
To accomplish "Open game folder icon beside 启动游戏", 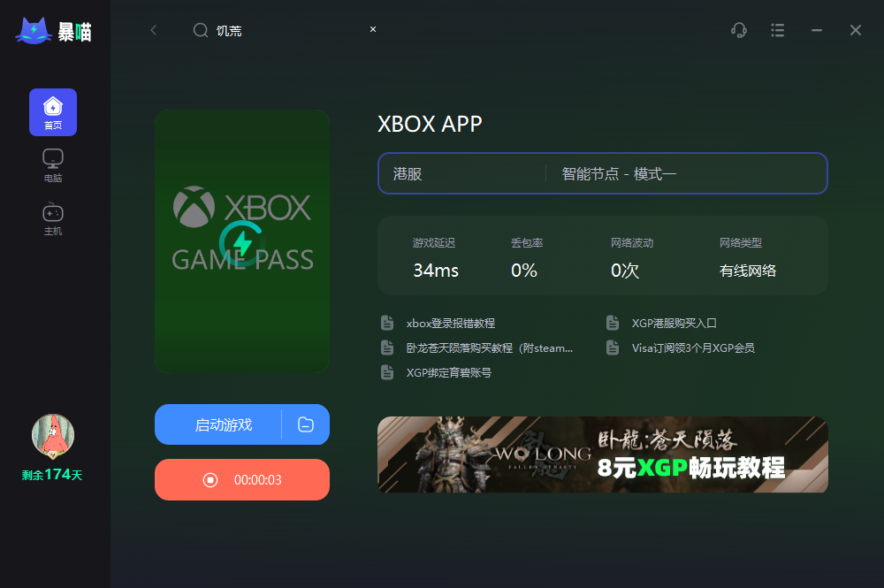I will tap(306, 424).
